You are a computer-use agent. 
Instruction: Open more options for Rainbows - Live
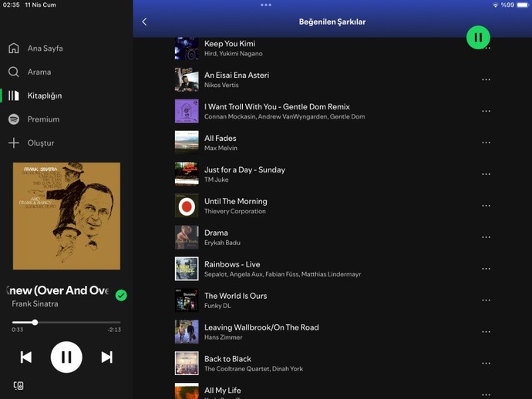click(x=486, y=269)
